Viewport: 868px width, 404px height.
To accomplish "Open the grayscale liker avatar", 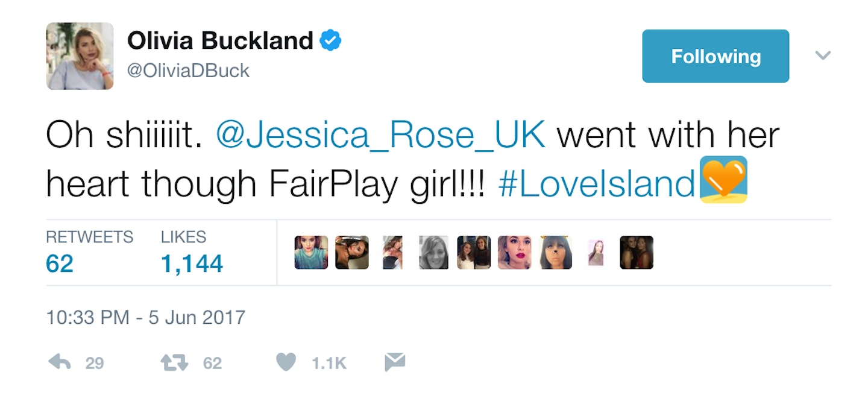I will tap(433, 252).
